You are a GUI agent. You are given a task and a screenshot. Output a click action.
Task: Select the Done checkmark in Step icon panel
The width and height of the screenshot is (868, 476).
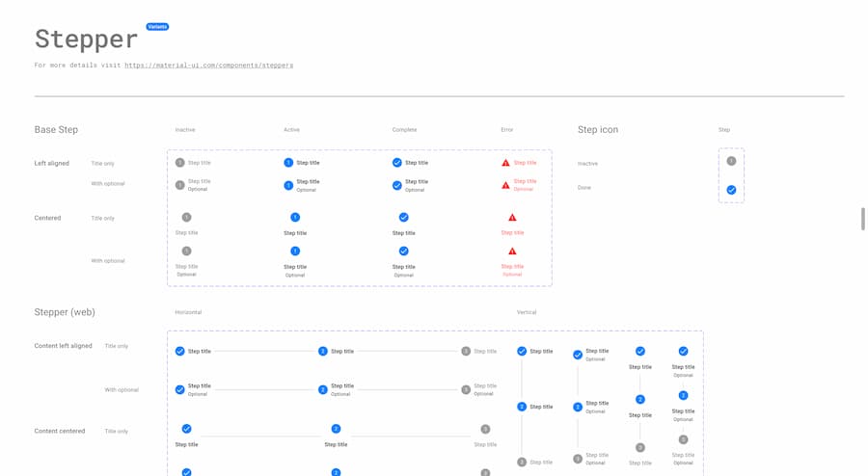[x=731, y=190]
